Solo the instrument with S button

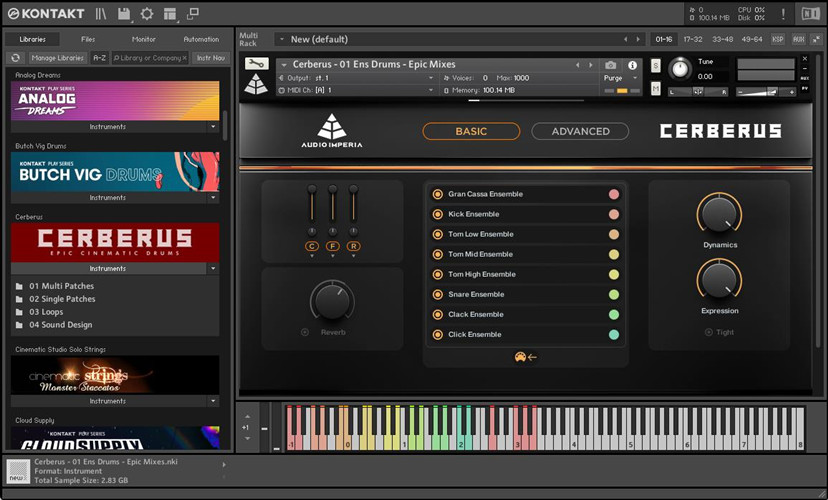[656, 66]
